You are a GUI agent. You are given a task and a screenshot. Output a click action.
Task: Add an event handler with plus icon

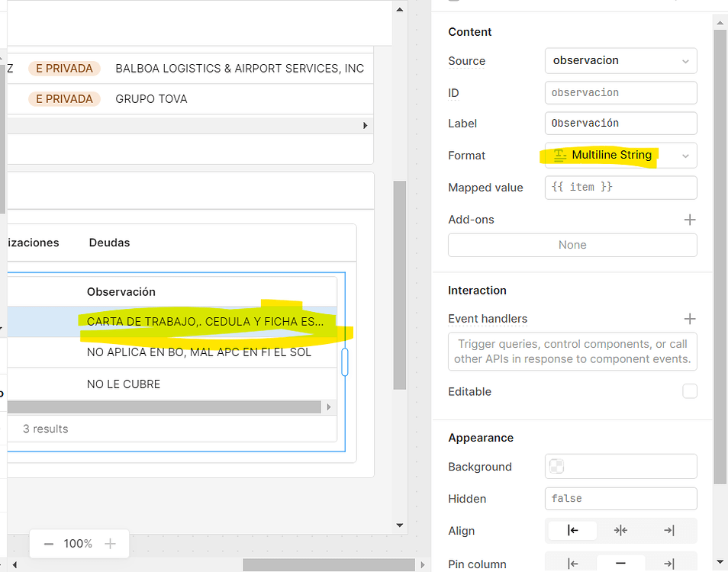690,319
